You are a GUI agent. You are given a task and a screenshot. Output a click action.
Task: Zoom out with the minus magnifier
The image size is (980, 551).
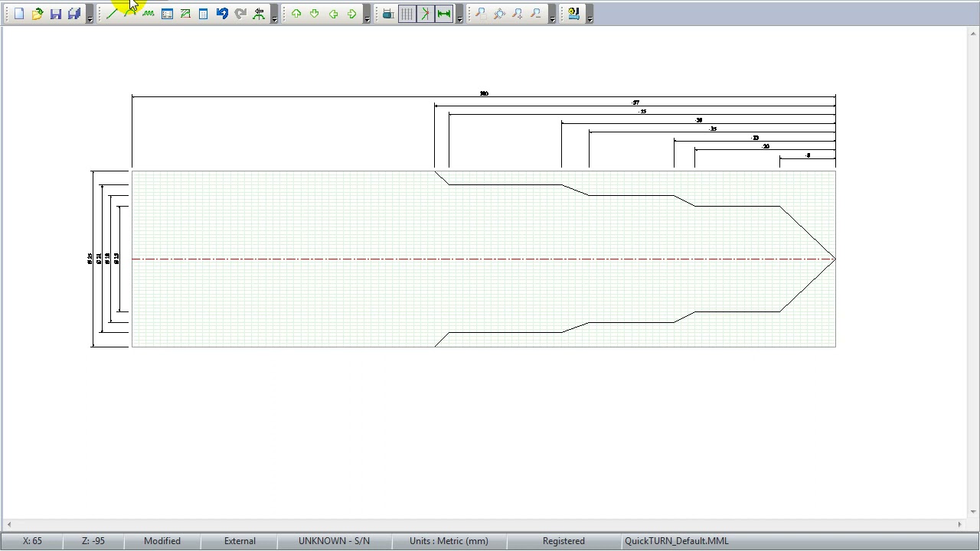pyautogui.click(x=536, y=14)
